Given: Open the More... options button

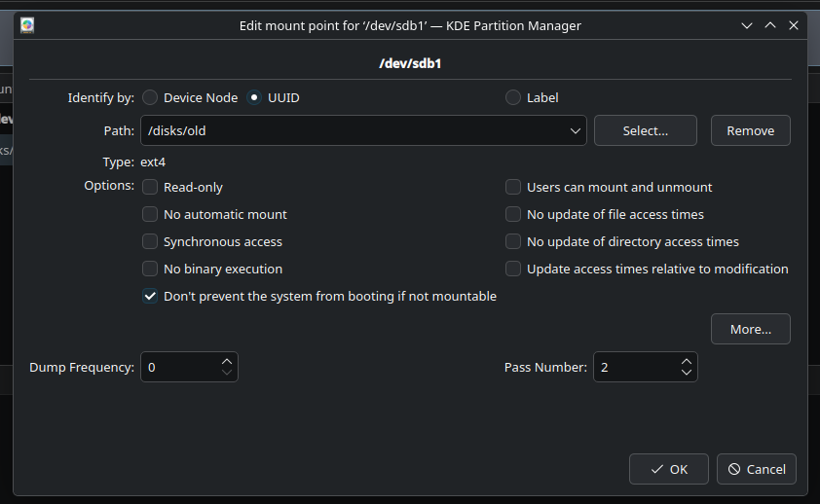Looking at the screenshot, I should (751, 329).
